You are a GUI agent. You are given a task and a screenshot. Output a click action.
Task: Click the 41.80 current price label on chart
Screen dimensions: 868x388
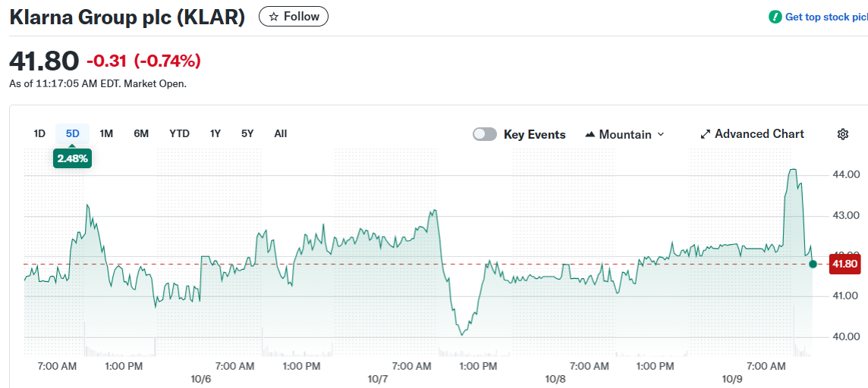[844, 264]
